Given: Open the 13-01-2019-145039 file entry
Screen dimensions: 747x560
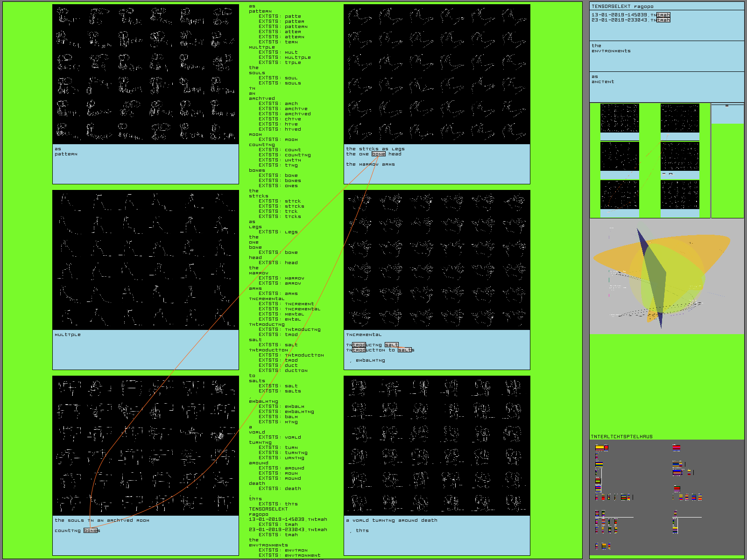Looking at the screenshot, I should pos(630,15).
